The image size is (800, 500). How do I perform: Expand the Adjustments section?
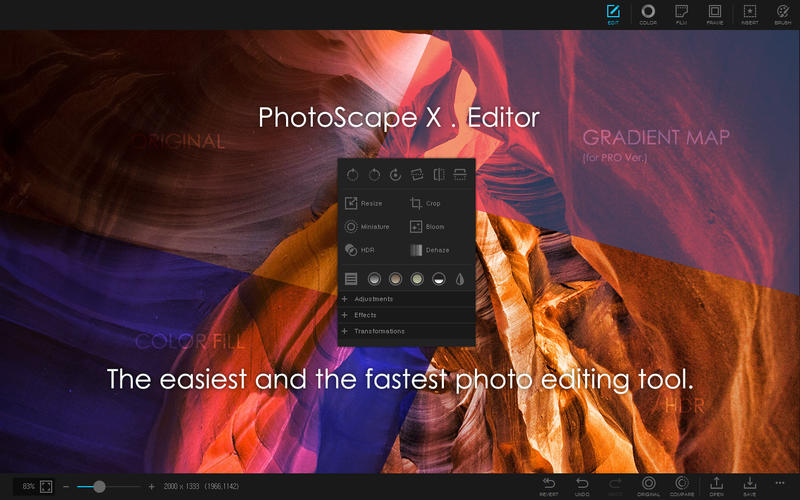point(407,299)
